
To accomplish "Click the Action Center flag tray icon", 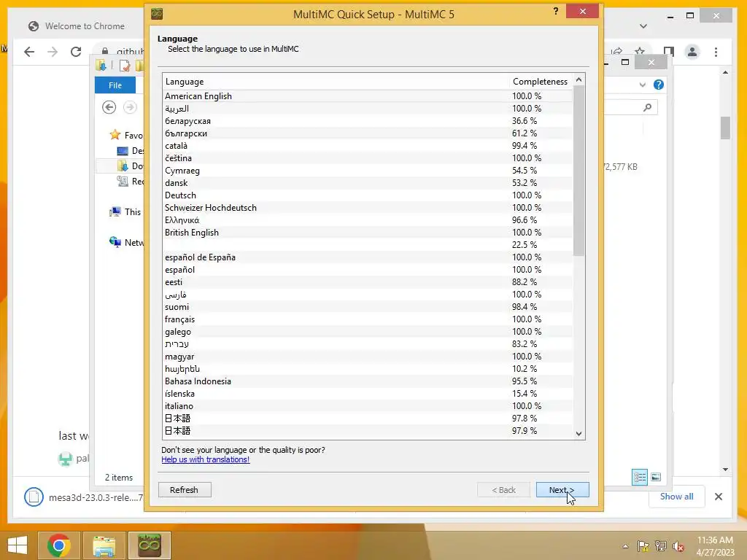I will point(643,546).
